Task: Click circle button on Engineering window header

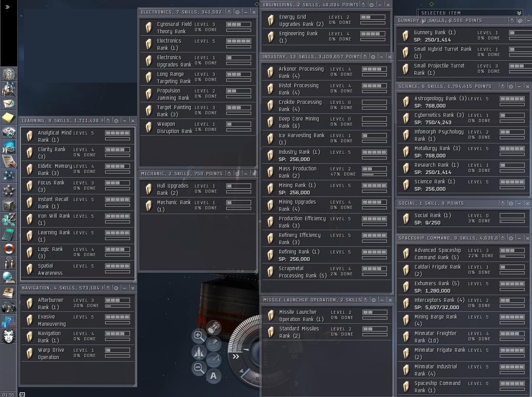Action: 371,5
